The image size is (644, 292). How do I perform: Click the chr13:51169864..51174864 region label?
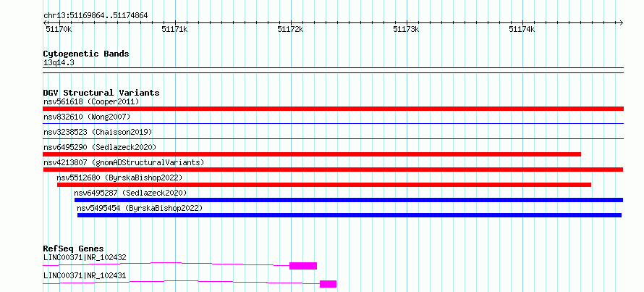pyautogui.click(x=96, y=16)
